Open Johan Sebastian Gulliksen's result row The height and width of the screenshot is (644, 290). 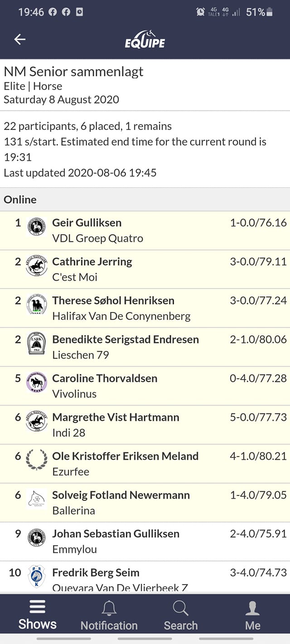(145, 541)
